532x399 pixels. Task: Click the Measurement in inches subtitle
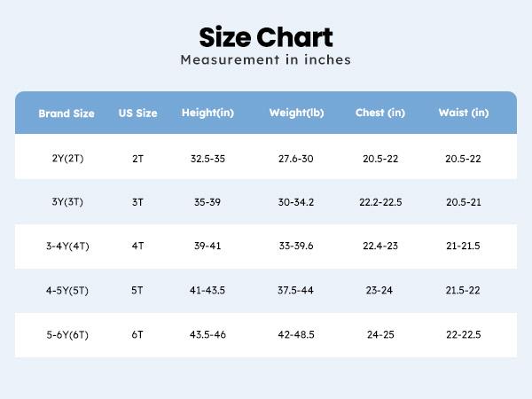pyautogui.click(x=266, y=60)
